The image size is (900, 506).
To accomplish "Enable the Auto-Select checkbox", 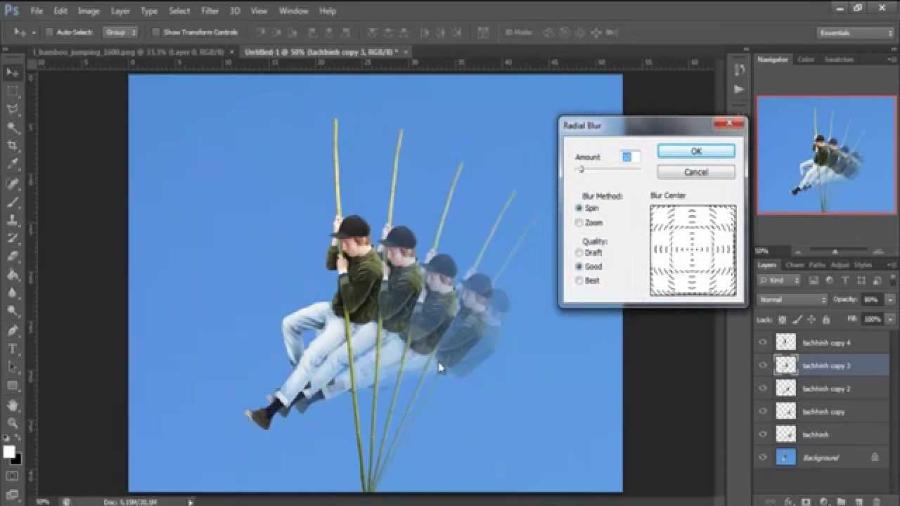I will click(48, 32).
